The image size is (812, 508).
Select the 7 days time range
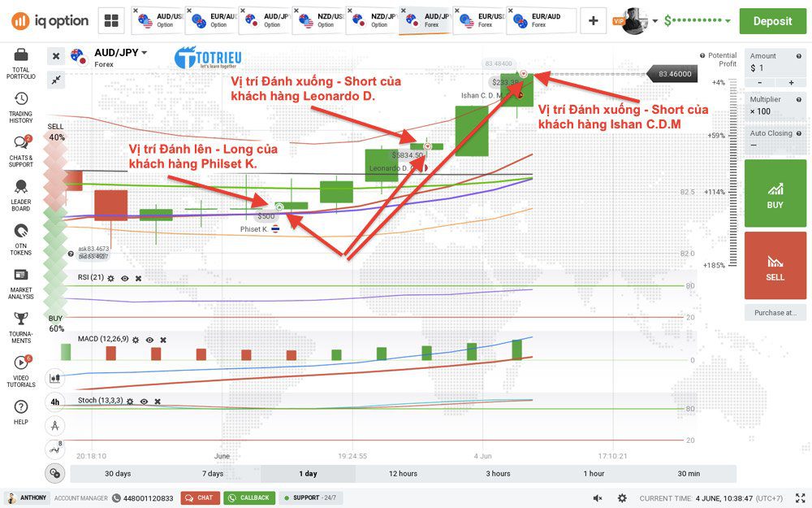click(x=213, y=474)
